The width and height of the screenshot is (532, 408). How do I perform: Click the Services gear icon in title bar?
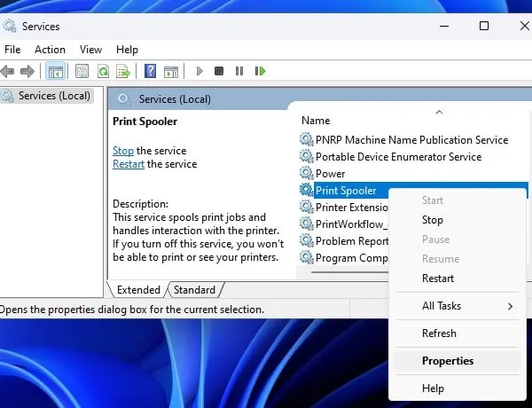coord(10,26)
